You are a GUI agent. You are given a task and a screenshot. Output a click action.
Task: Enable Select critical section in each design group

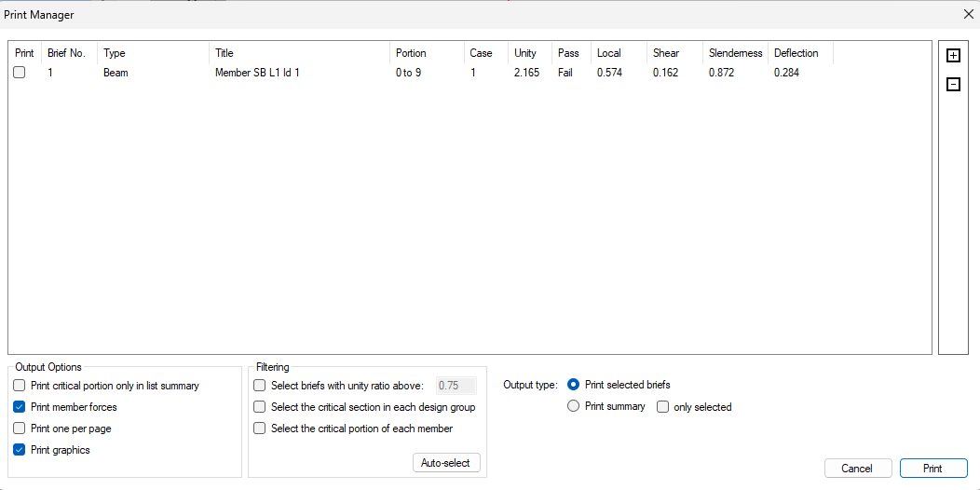click(x=260, y=407)
